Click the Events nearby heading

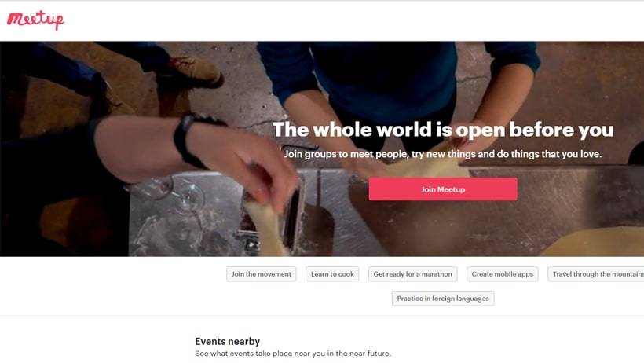tap(227, 341)
